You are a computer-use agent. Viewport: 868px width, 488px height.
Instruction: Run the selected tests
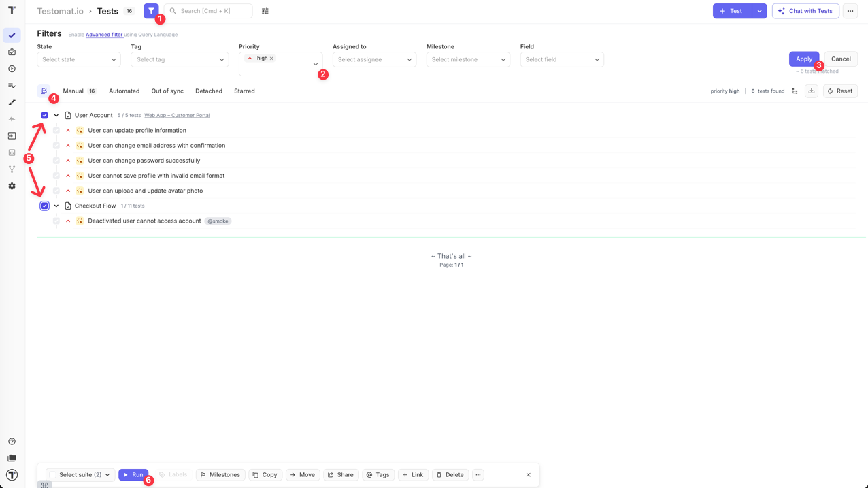133,475
